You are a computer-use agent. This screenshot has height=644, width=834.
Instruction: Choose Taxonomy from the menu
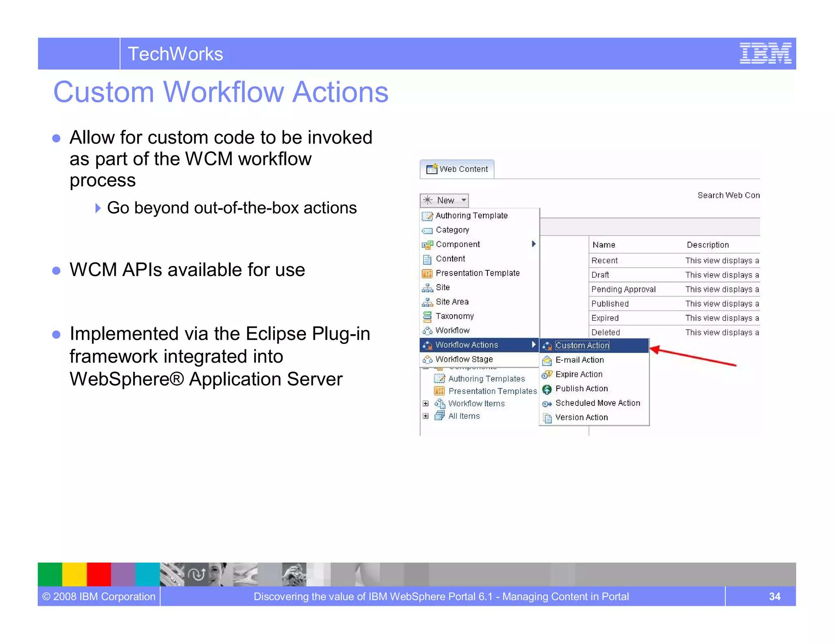479,316
